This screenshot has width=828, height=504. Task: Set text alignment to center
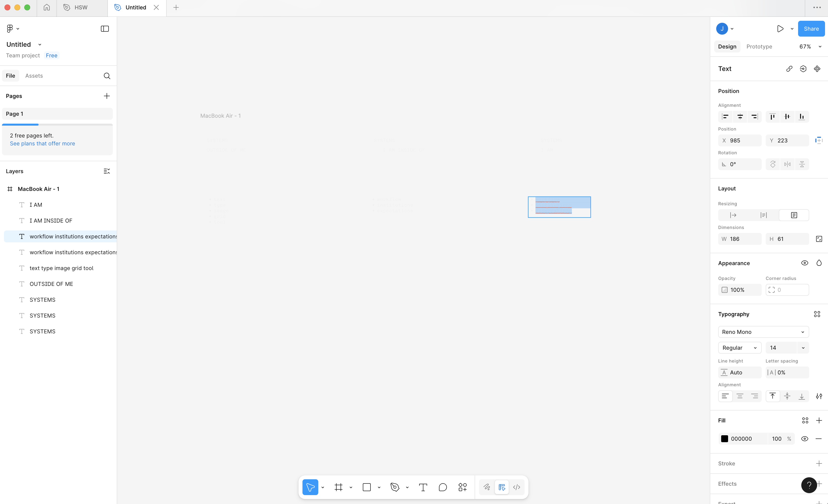(x=740, y=396)
